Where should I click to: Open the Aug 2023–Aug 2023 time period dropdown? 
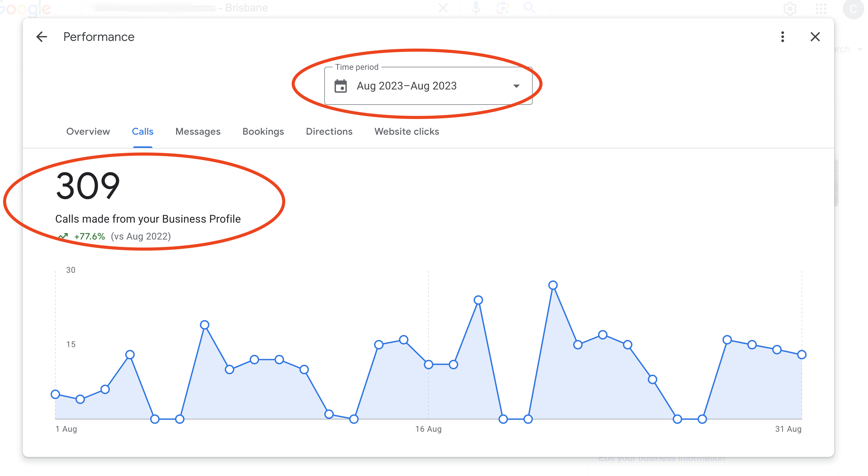pos(407,86)
